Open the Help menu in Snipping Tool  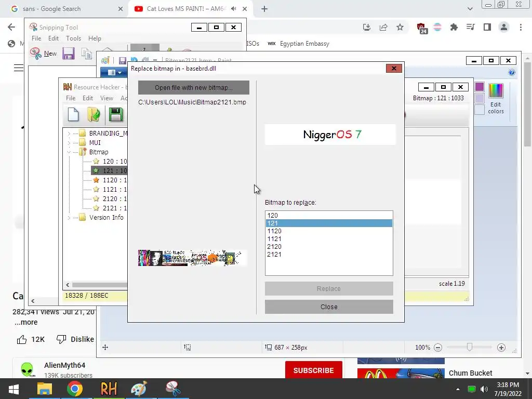click(95, 38)
